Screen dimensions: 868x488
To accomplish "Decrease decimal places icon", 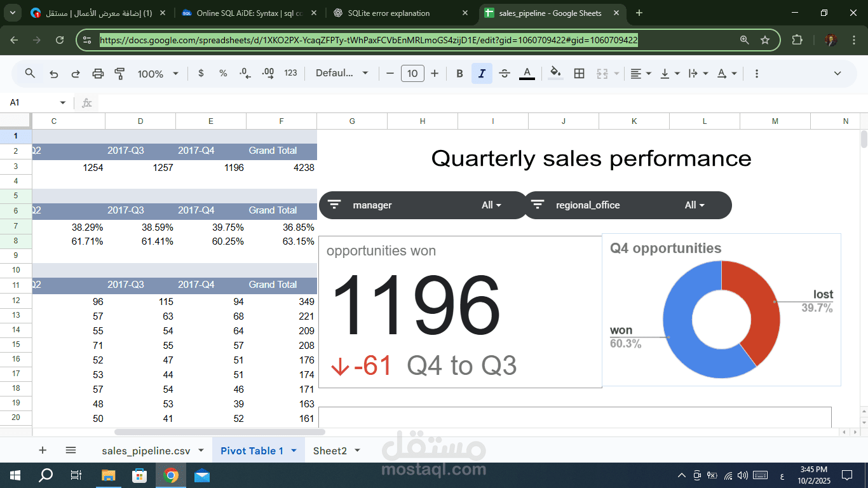I will tap(245, 73).
